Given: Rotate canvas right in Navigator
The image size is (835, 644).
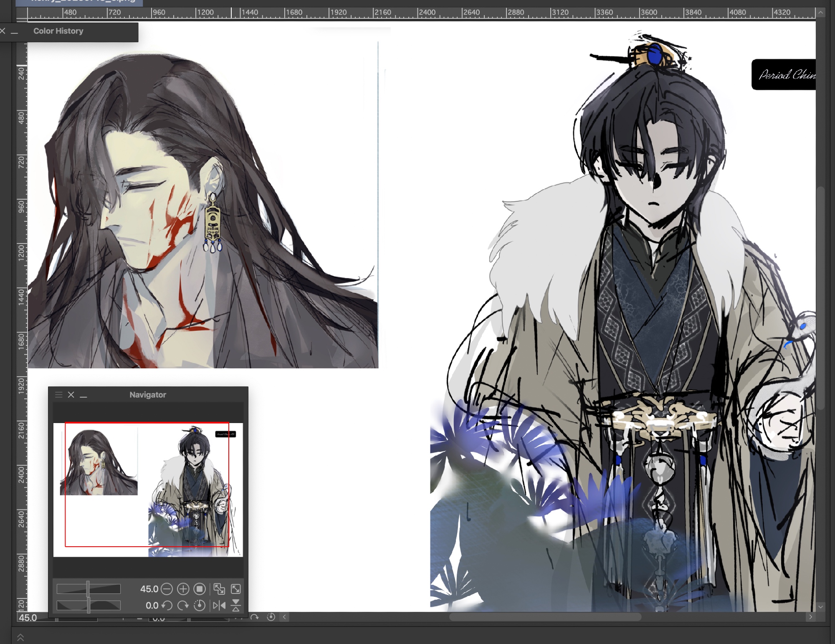Looking at the screenshot, I should click(183, 605).
